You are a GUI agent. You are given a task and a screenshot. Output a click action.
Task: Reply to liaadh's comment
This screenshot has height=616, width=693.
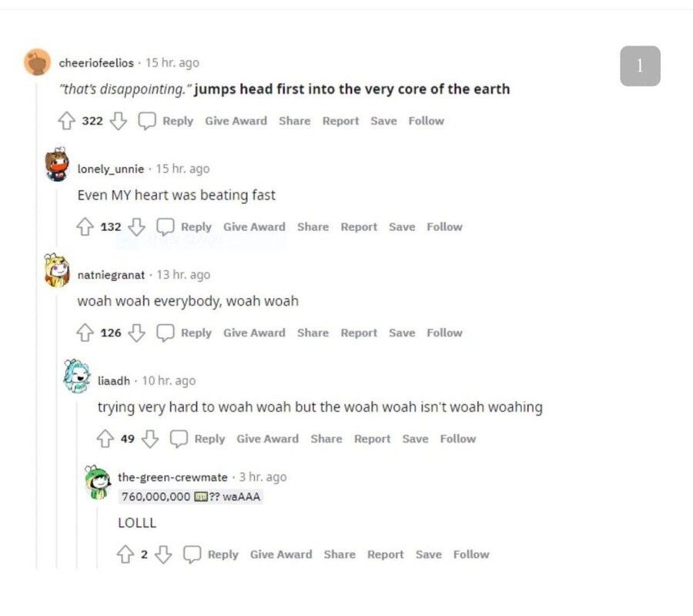click(199, 439)
